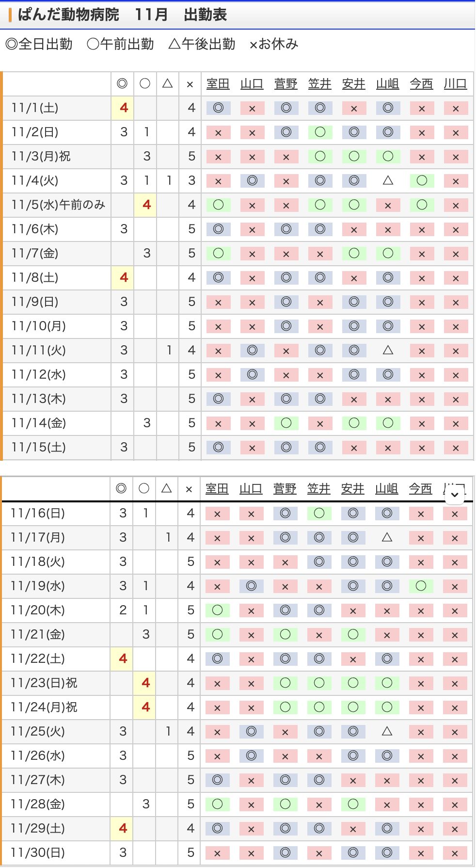Open 山口 link in top table header
The image size is (476, 868).
(x=252, y=84)
